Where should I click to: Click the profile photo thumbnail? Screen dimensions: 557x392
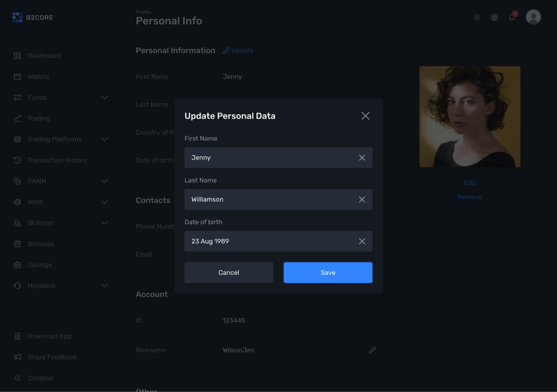pyautogui.click(x=469, y=116)
